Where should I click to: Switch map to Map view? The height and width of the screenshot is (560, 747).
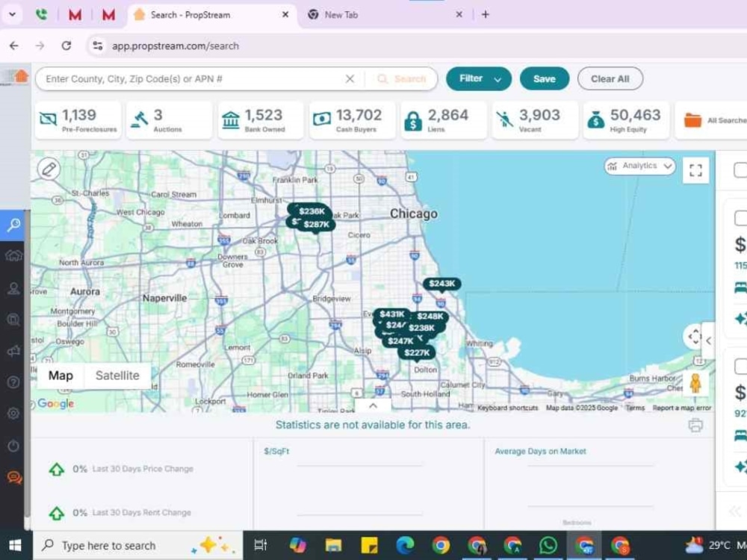[61, 376]
